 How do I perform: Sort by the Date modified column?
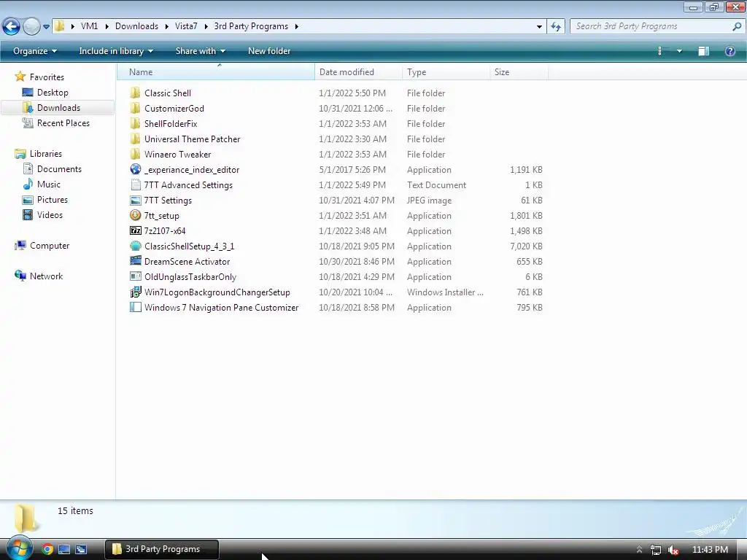358,72
